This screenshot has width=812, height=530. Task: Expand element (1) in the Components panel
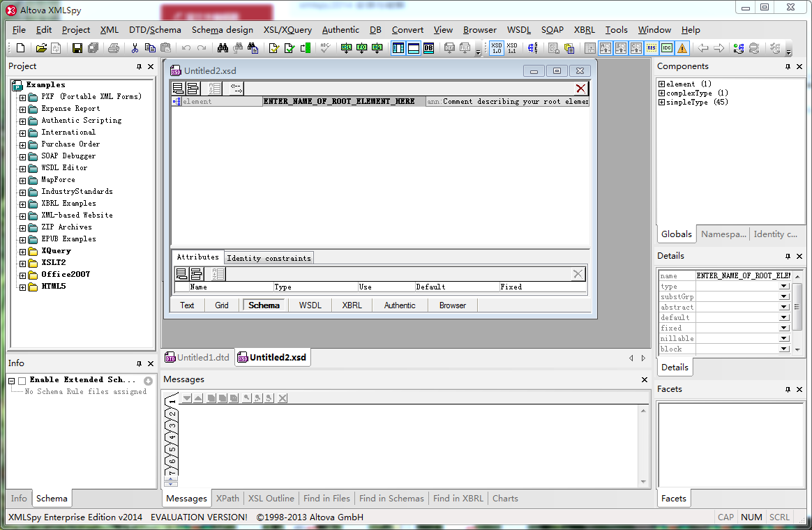pos(661,82)
